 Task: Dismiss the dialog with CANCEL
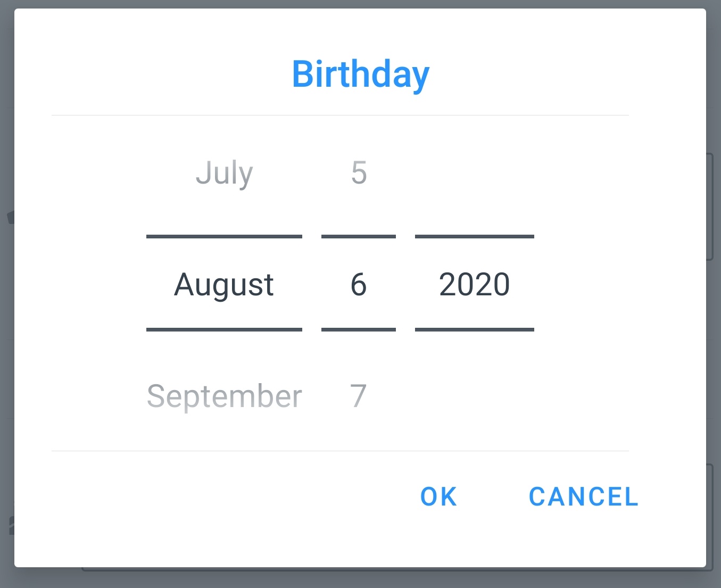click(583, 496)
